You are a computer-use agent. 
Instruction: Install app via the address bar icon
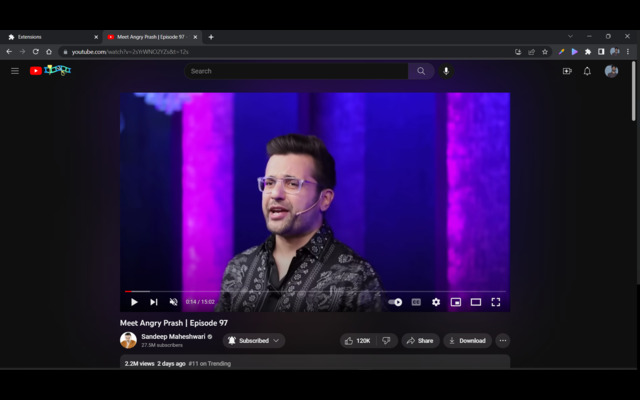click(518, 52)
